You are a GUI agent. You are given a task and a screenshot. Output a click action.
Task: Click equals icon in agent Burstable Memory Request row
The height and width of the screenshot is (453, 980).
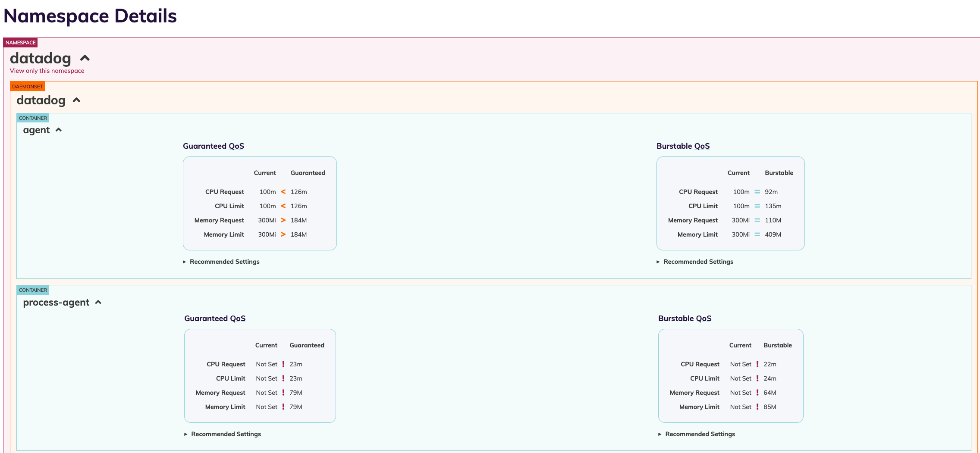coord(757,220)
